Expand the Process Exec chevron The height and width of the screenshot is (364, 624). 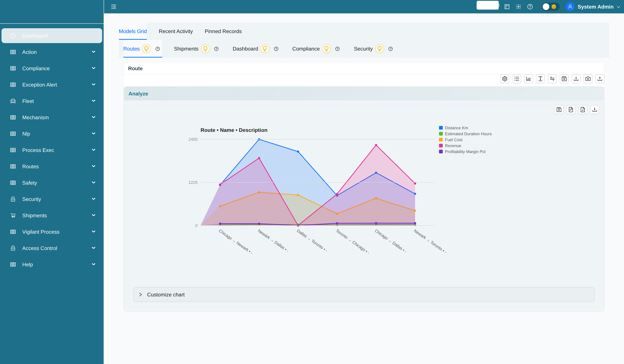(x=94, y=150)
